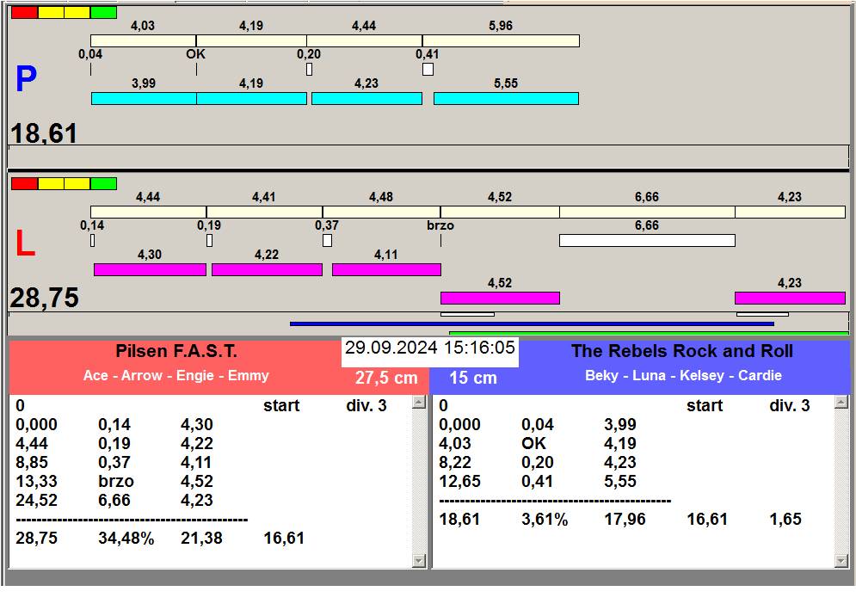Click 13,33 in the Pilsen results list

(37, 482)
